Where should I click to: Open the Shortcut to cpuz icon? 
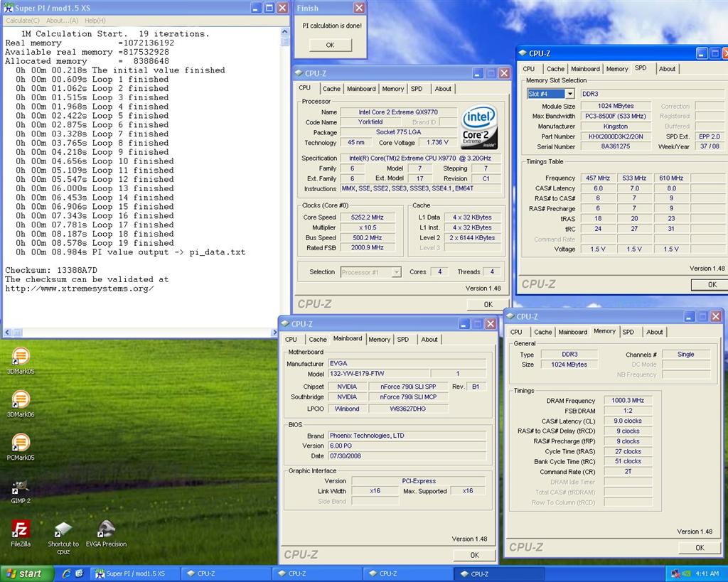coord(63,537)
